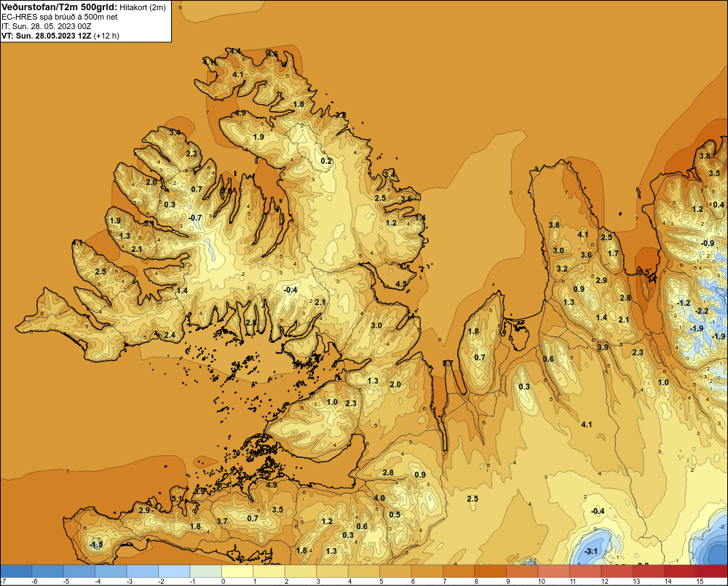Click the legend swatch between 12 and 13

point(617,571)
